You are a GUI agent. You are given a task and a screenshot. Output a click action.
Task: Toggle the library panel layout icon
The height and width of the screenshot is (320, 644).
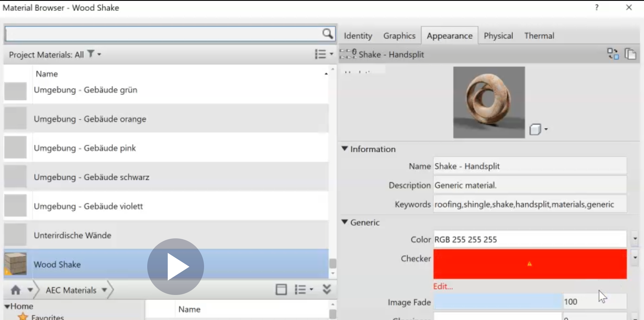pyautogui.click(x=281, y=290)
